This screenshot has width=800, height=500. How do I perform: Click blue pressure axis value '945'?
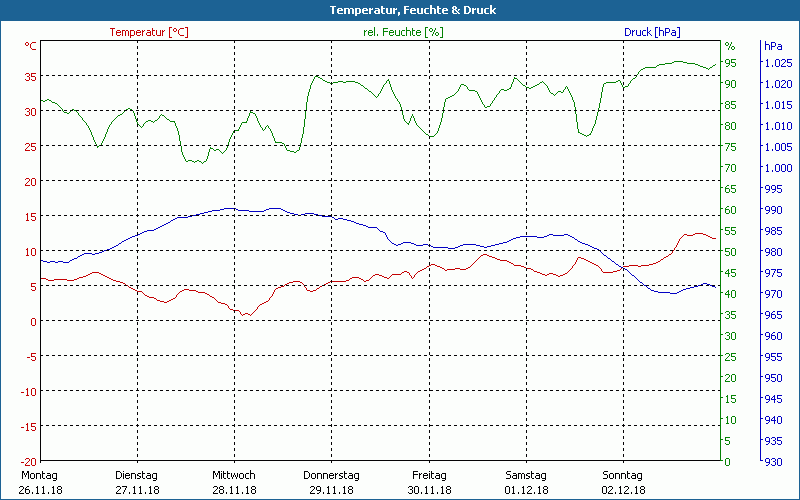(773, 398)
